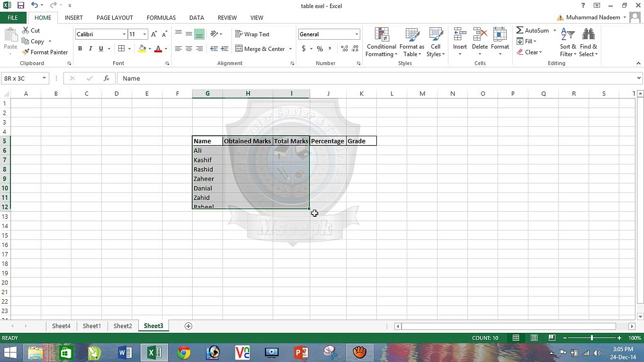Toggle Wrap Text
Viewport: 644px width, 362px height.
coord(252,34)
